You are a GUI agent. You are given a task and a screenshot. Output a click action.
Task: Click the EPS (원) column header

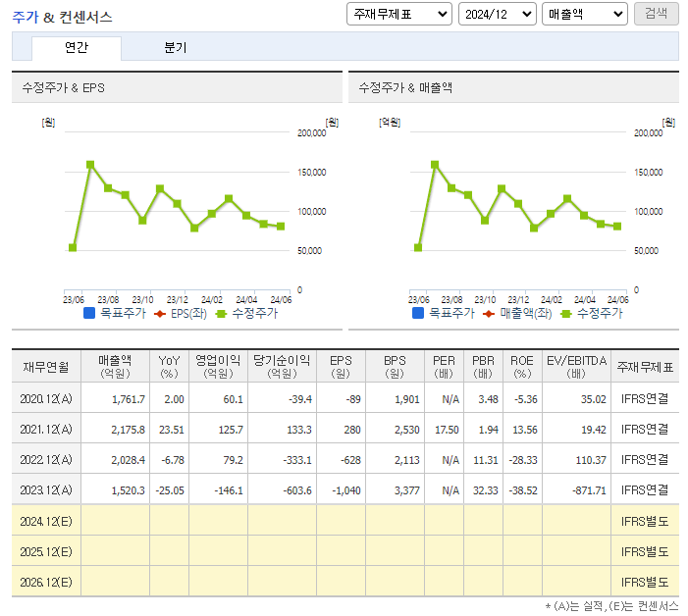[341, 367]
